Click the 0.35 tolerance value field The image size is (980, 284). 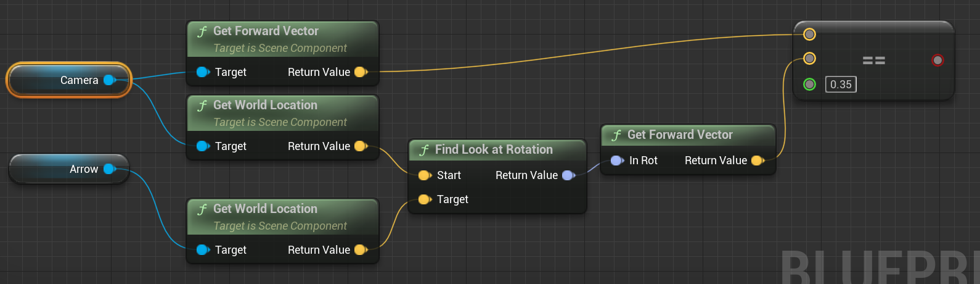(841, 85)
